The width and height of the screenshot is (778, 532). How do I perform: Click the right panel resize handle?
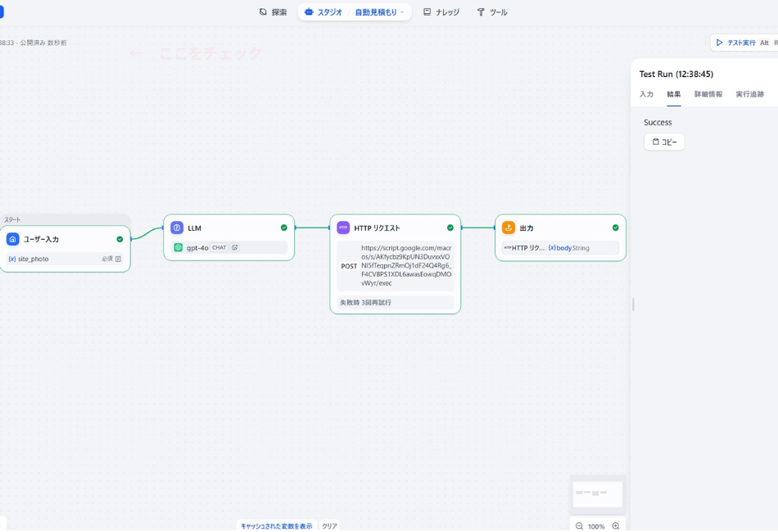click(633, 304)
